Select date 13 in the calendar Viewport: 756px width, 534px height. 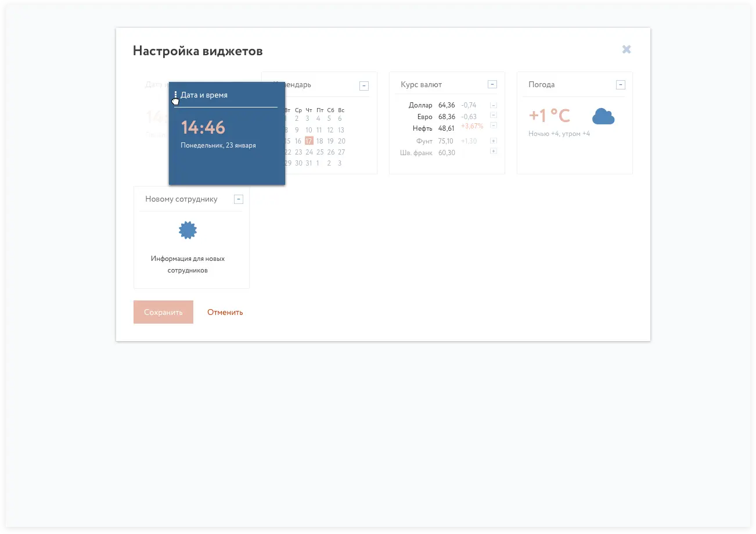[341, 130]
